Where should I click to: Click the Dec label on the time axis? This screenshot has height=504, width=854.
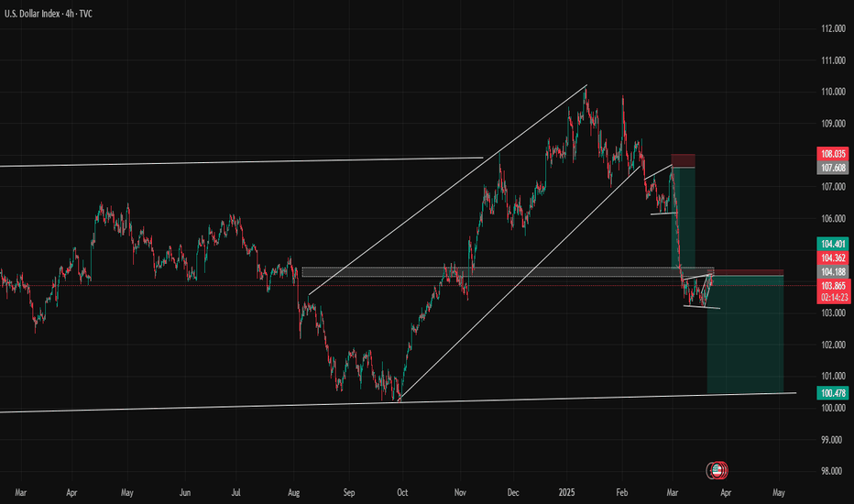(x=513, y=493)
